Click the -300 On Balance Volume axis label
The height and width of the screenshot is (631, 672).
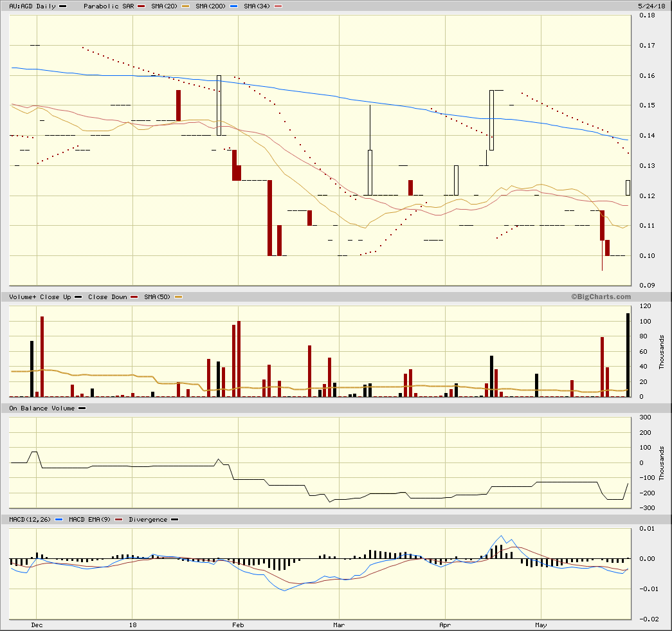(x=647, y=508)
